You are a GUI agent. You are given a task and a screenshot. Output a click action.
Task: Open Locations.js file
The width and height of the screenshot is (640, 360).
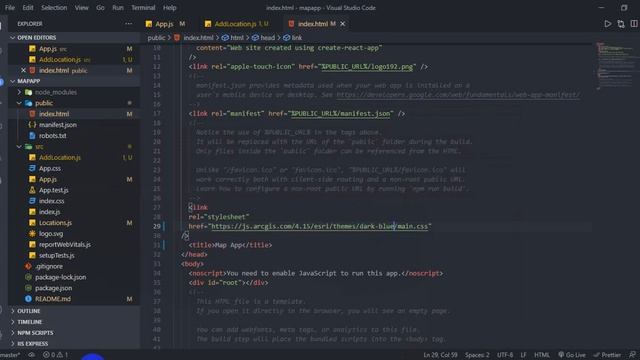click(55, 223)
